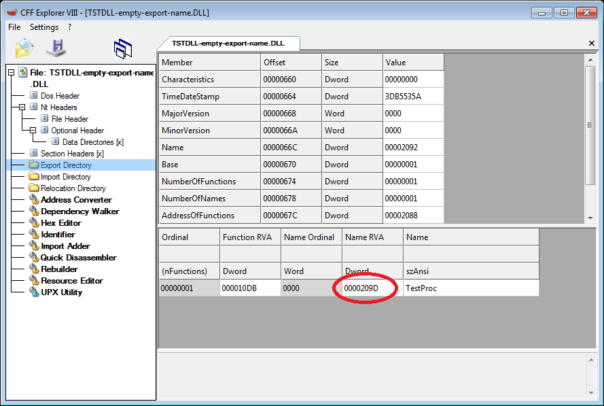Select AddressOfFunctions value 00002088
The width and height of the screenshot is (604, 406).
click(x=413, y=215)
